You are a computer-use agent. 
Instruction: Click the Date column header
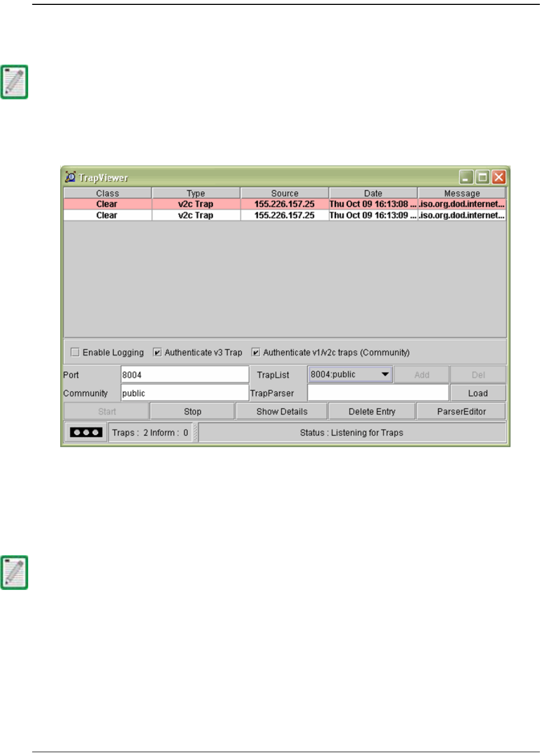click(x=373, y=193)
